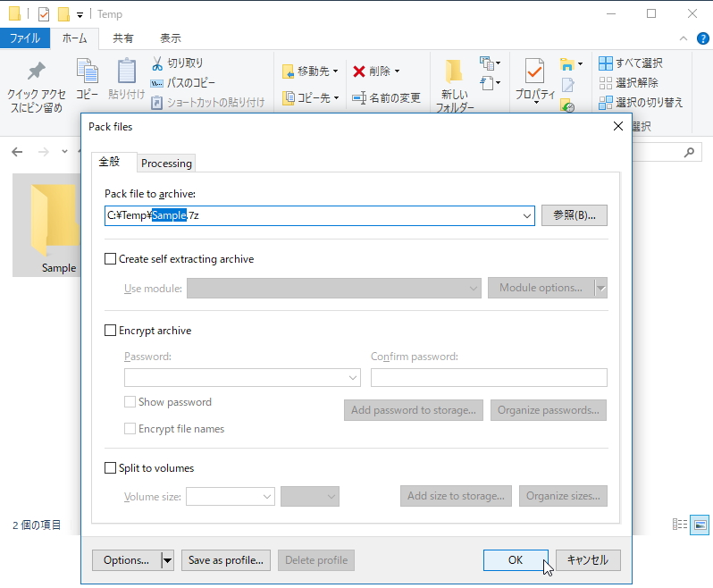Check the Encrypt archive option
The width and height of the screenshot is (713, 588).
coord(110,330)
